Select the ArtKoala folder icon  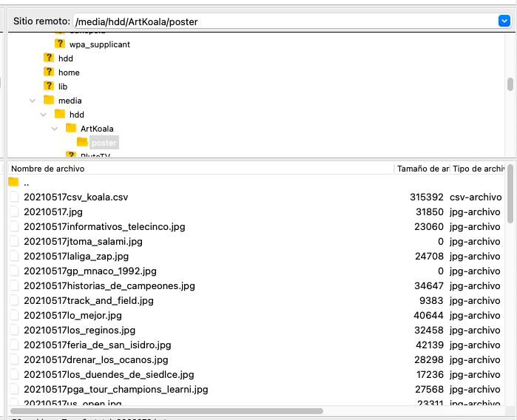coord(71,129)
